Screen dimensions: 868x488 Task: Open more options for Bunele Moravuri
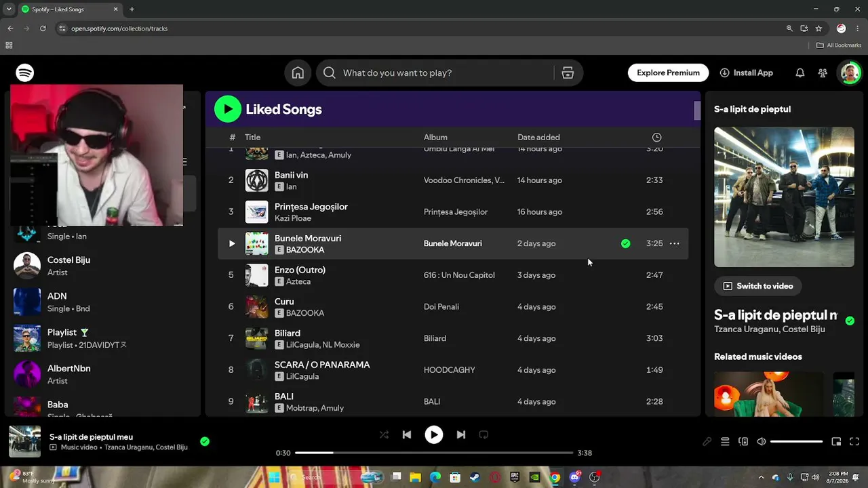pyautogui.click(x=675, y=243)
